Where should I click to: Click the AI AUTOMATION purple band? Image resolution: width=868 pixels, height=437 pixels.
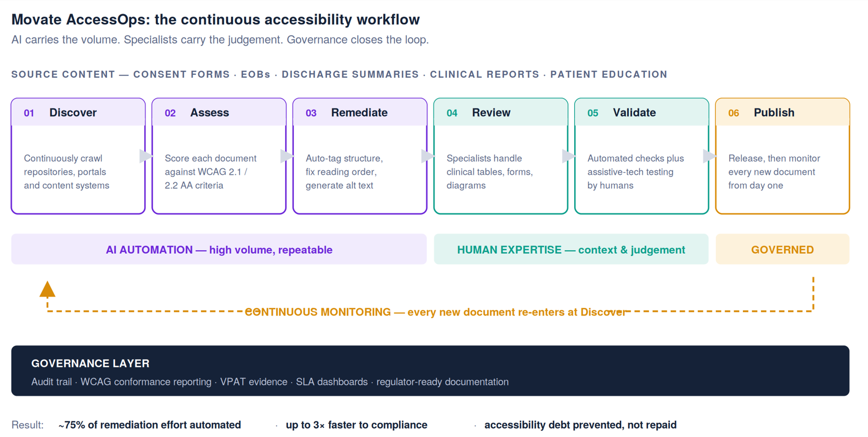pyautogui.click(x=219, y=249)
